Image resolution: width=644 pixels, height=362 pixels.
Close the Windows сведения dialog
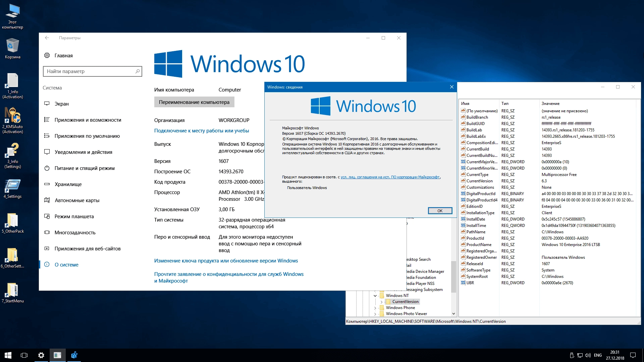click(x=451, y=87)
